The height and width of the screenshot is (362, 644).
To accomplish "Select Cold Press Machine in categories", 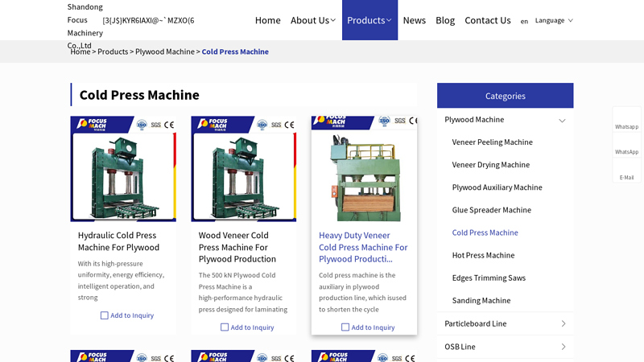I will [x=485, y=232].
